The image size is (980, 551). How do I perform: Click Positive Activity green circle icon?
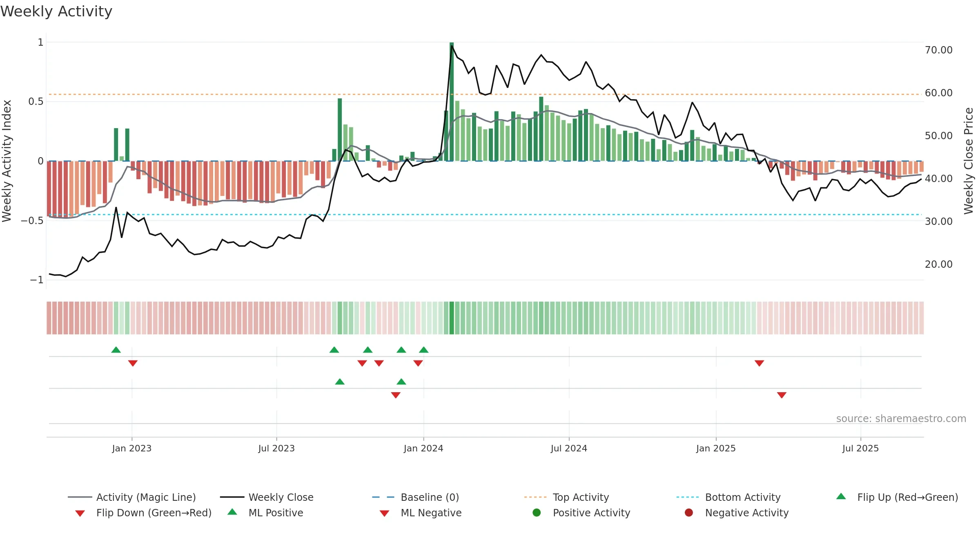click(x=537, y=513)
